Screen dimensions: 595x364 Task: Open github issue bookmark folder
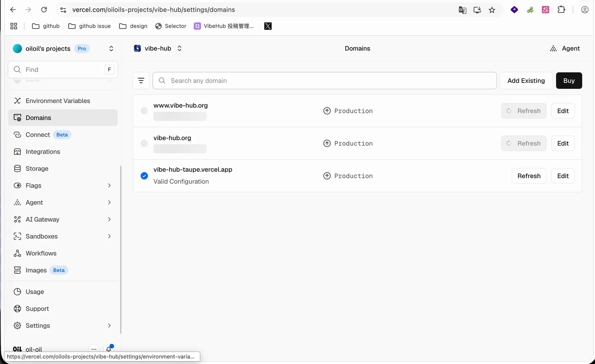tap(90, 26)
